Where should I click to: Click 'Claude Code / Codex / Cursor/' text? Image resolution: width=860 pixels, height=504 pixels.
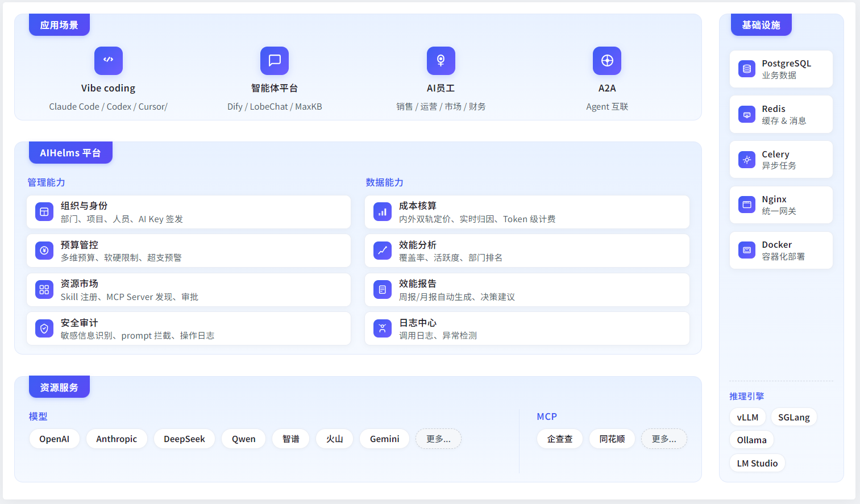(108, 106)
